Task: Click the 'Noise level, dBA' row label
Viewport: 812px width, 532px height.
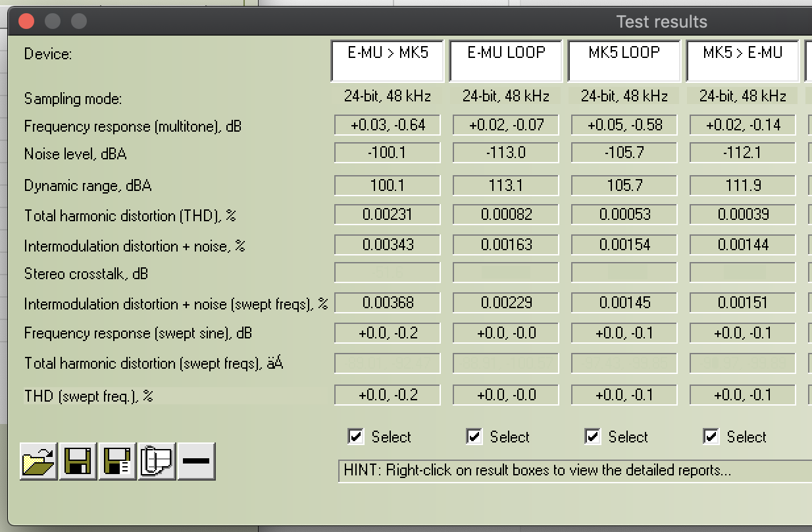Action: coord(75,154)
